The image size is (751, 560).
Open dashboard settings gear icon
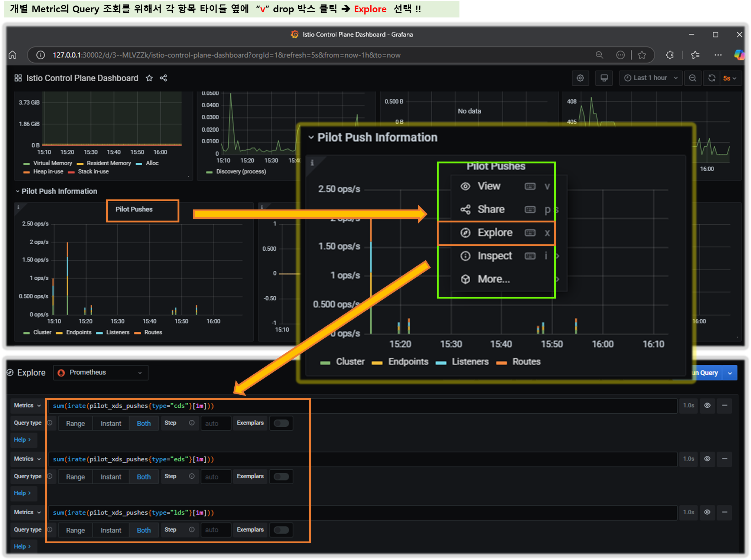(580, 78)
